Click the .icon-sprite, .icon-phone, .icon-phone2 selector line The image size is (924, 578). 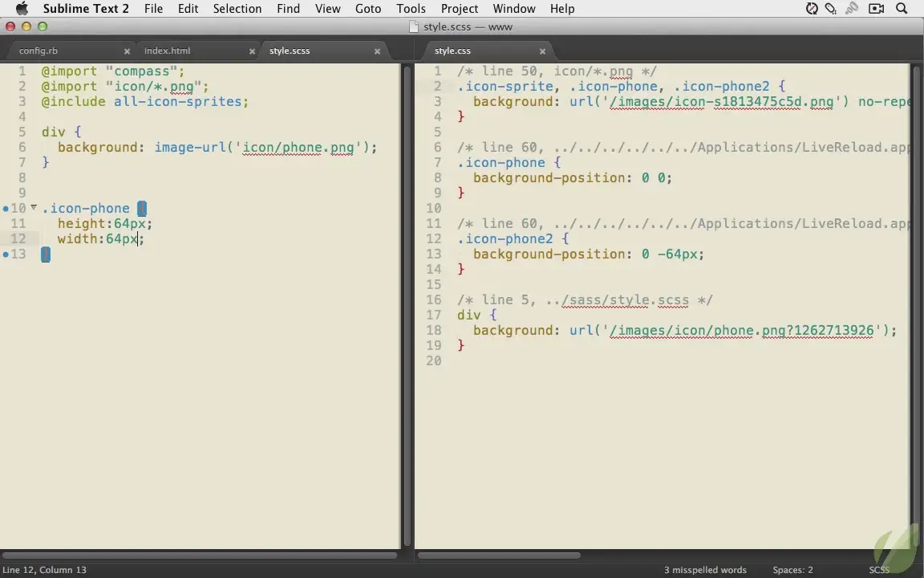coord(622,87)
